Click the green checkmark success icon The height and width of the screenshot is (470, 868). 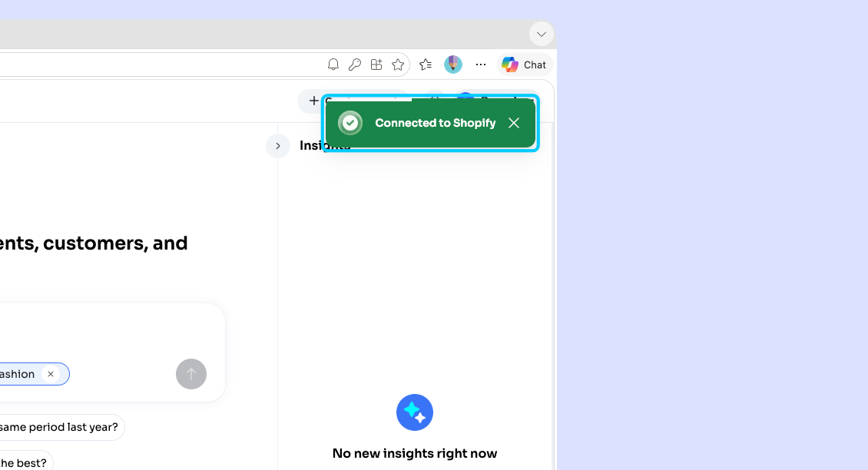(350, 123)
